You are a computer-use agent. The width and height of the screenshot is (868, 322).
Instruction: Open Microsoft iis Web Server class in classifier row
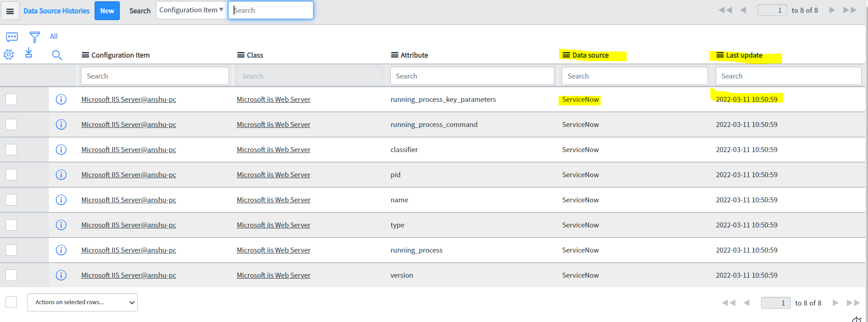[273, 149]
